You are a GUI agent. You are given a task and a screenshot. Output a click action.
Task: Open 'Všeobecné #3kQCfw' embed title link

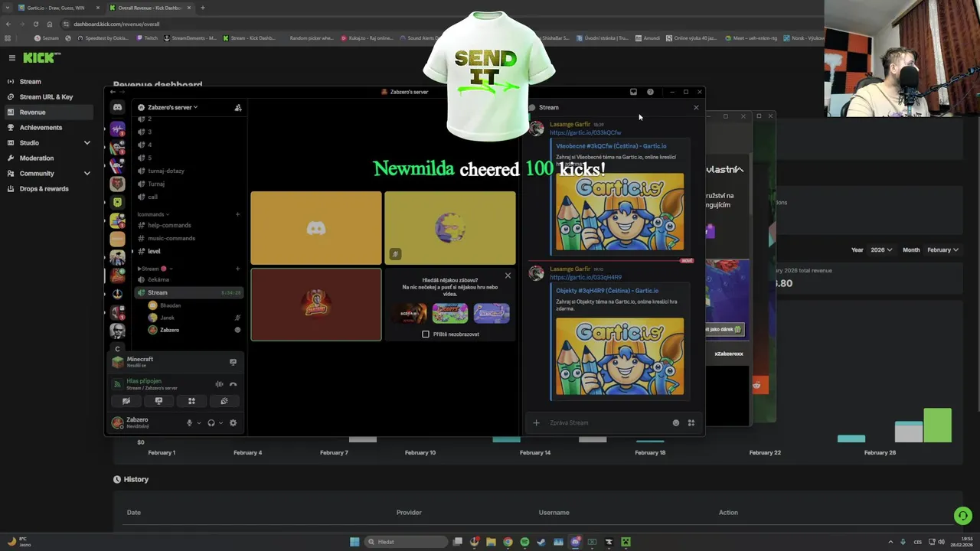[611, 145]
